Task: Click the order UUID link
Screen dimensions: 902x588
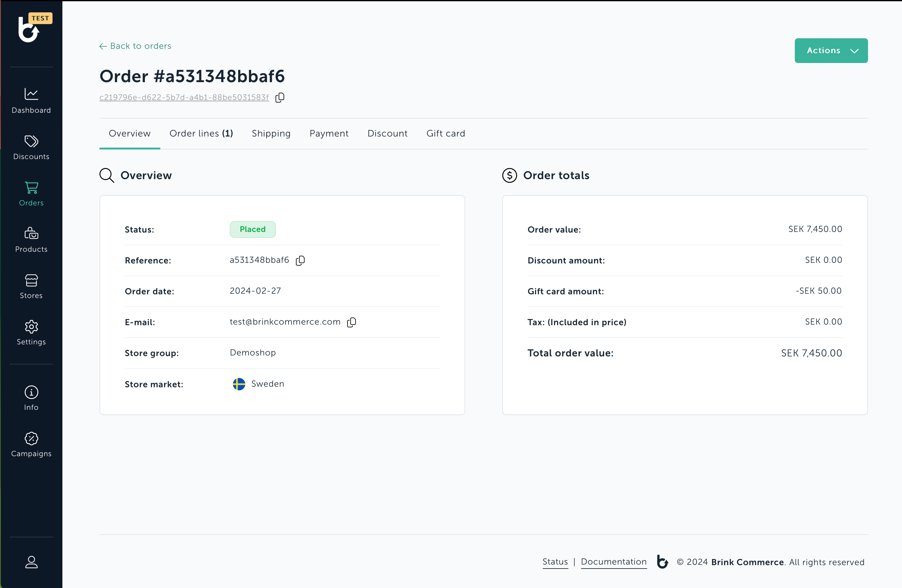Action: click(184, 97)
